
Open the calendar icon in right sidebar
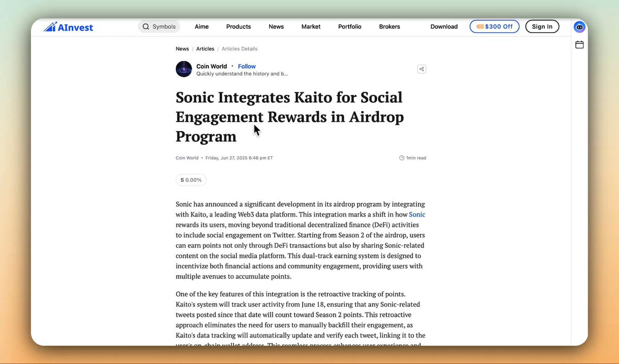pos(579,45)
